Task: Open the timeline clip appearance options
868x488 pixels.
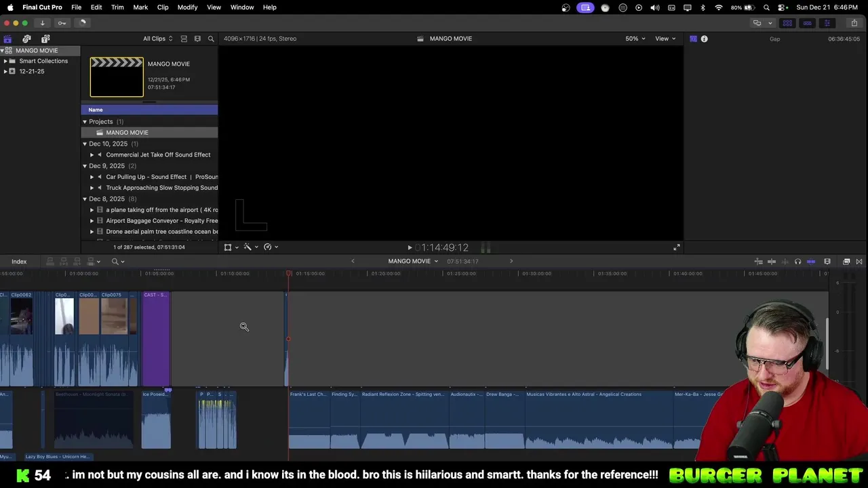Action: (x=827, y=262)
